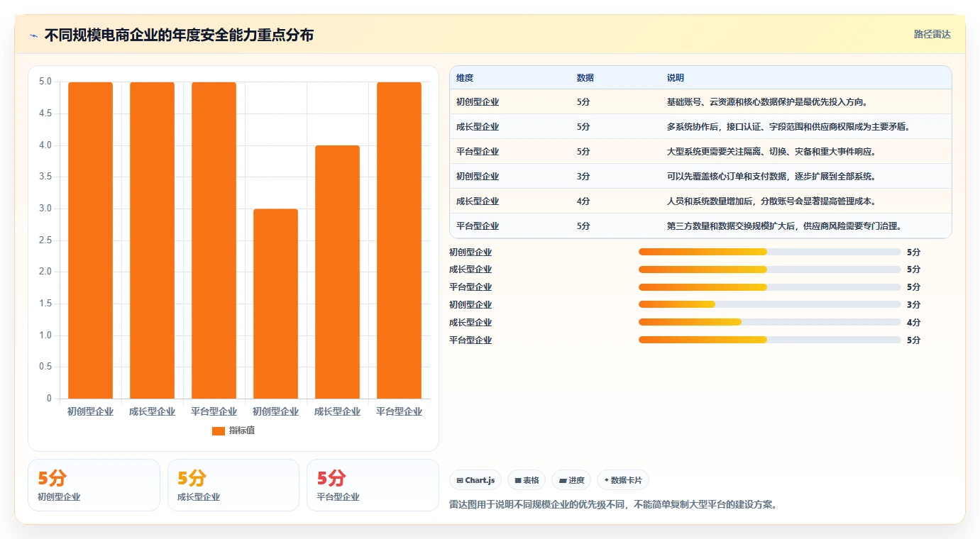Click the 4.5 tick on the y-axis
Screen dimensions: 980x539
tap(45, 113)
